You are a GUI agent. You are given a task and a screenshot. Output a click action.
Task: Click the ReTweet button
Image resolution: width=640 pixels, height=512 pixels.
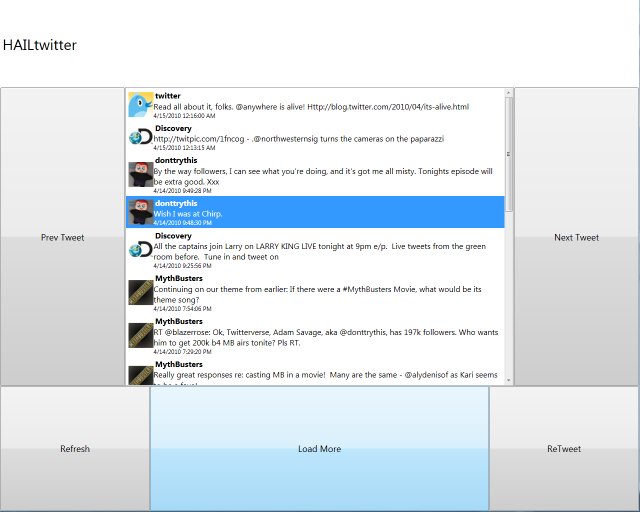[563, 449]
